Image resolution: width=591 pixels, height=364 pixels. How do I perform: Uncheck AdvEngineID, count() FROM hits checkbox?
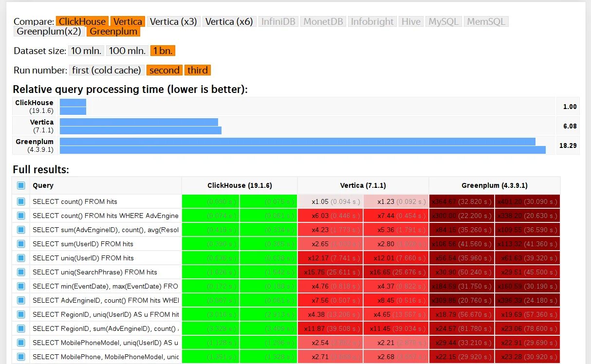click(21, 300)
